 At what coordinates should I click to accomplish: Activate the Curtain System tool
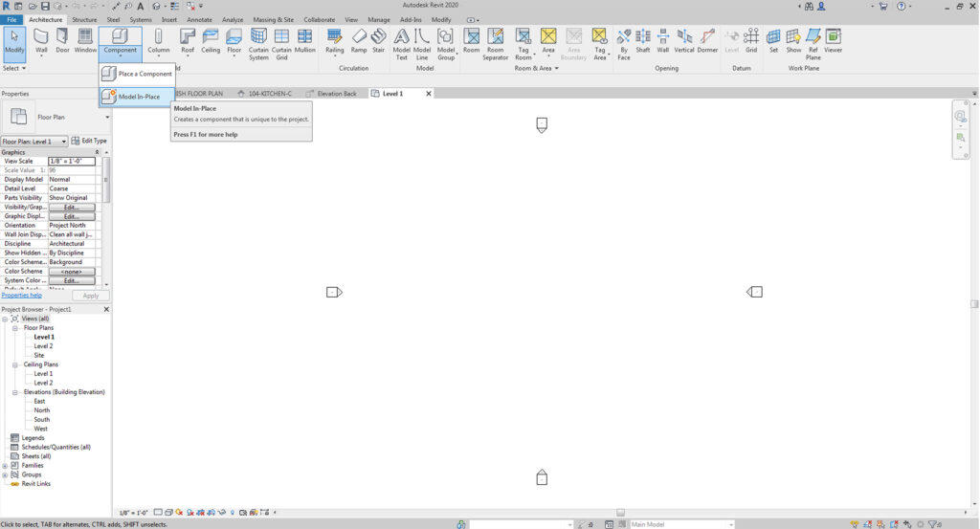pyautogui.click(x=258, y=44)
